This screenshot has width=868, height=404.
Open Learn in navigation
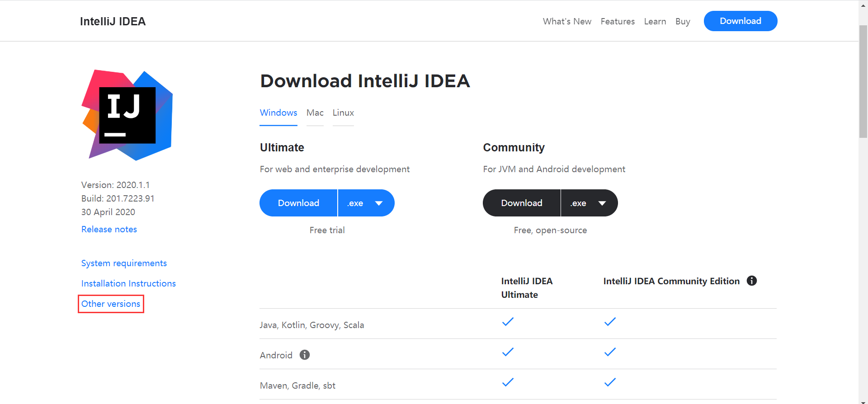(x=655, y=21)
